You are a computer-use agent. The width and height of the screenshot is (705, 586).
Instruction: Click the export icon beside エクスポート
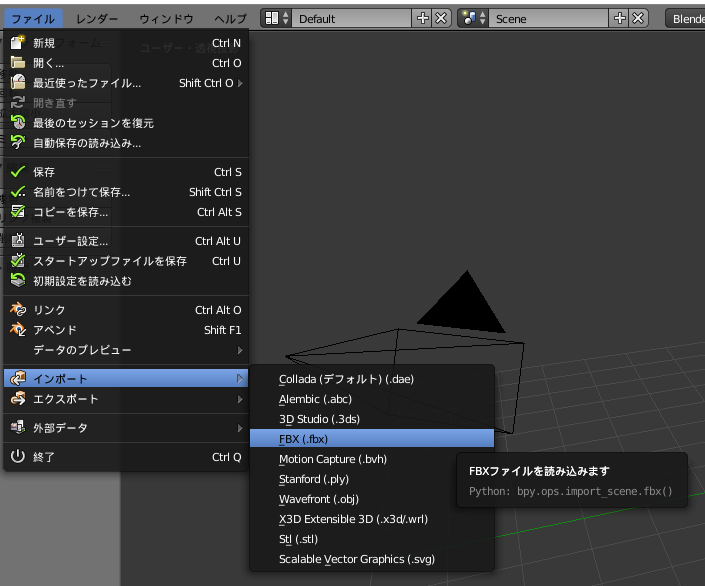[x=18, y=398]
